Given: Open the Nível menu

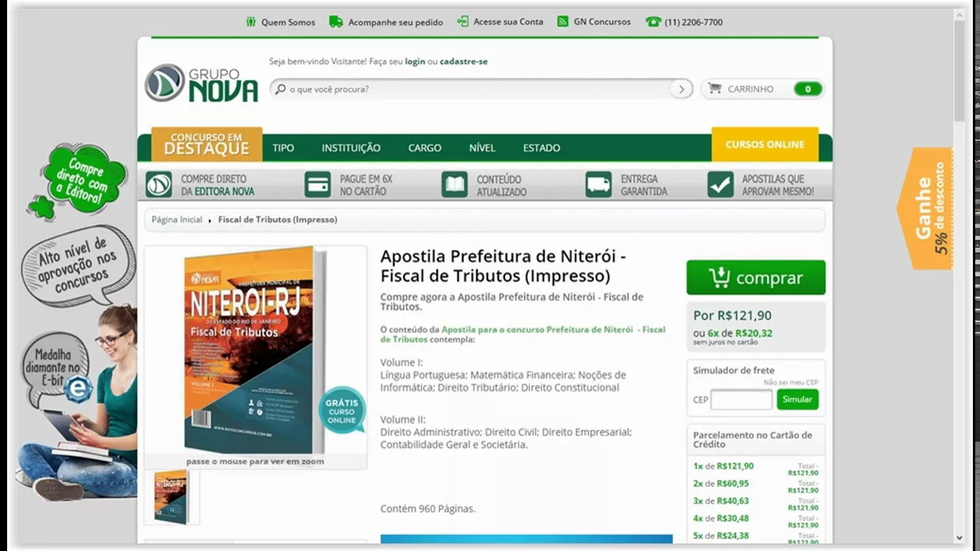Looking at the screenshot, I should [x=482, y=148].
